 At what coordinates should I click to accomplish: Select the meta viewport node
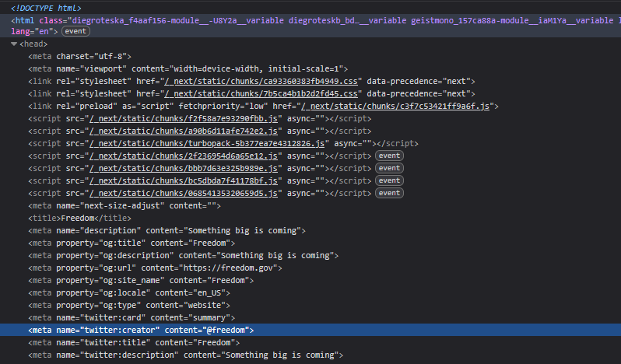188,69
